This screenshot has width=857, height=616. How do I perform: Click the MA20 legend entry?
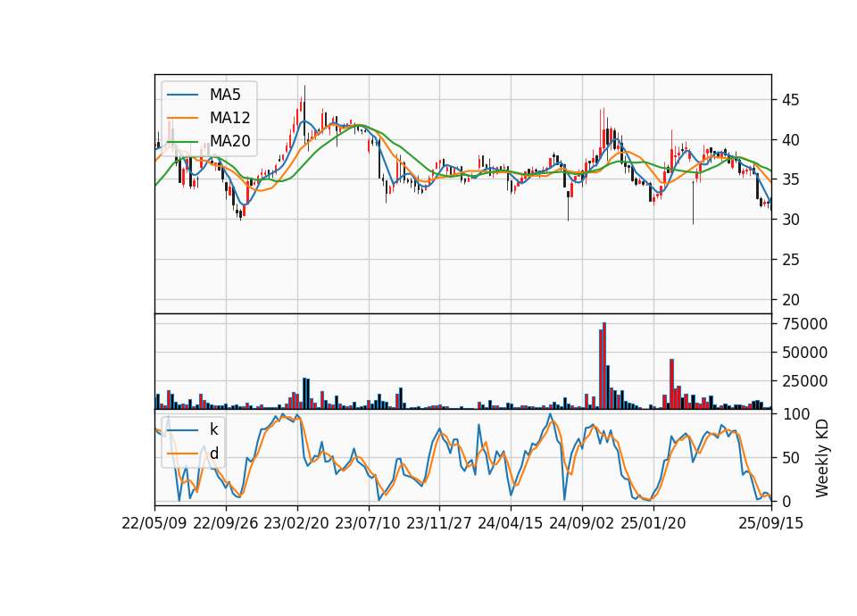[x=209, y=141]
